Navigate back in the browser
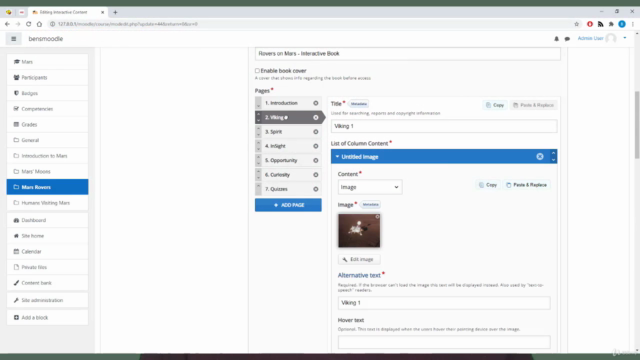This screenshot has width=640, height=360. point(7,24)
